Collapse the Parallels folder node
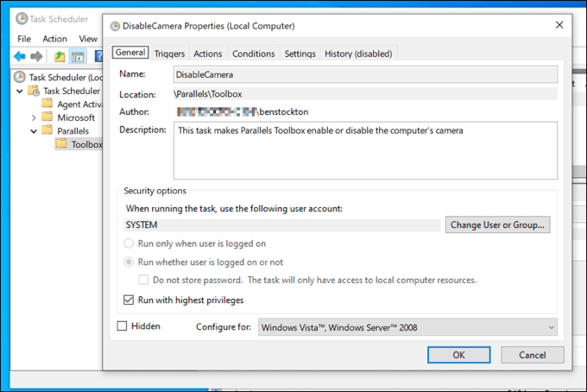The width and height of the screenshot is (587, 392). click(34, 131)
